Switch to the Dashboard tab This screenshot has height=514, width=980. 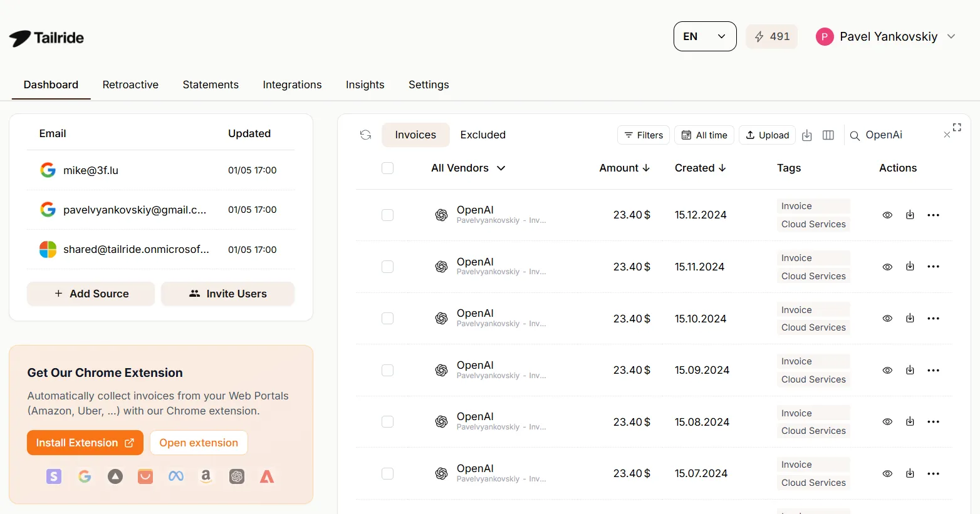click(x=51, y=85)
